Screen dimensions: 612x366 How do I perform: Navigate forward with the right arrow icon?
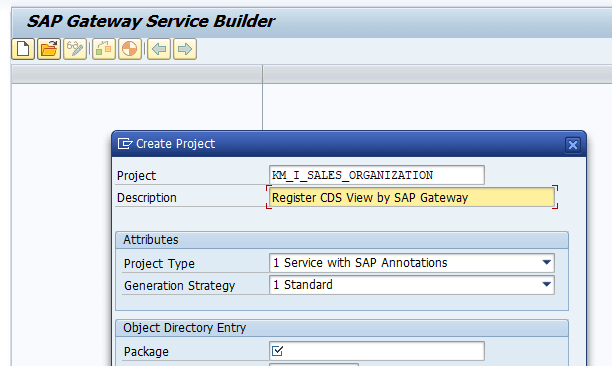click(x=185, y=49)
